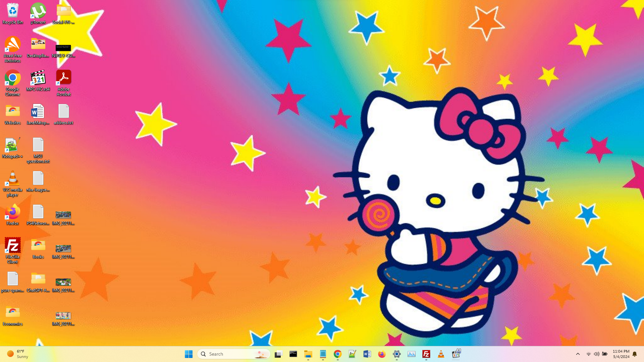Check the battery status icon
This screenshot has width=644, height=362.
click(x=604, y=354)
